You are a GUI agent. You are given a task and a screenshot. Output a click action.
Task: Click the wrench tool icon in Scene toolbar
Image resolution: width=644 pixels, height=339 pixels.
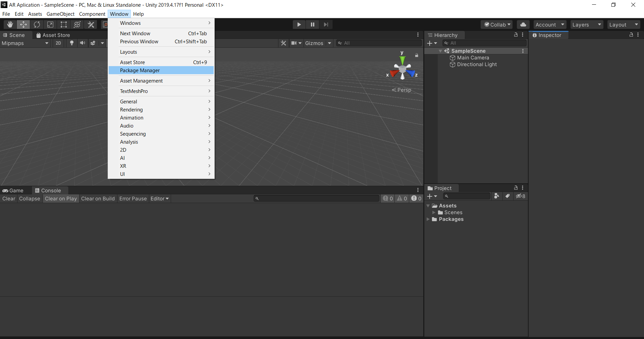[x=283, y=43]
